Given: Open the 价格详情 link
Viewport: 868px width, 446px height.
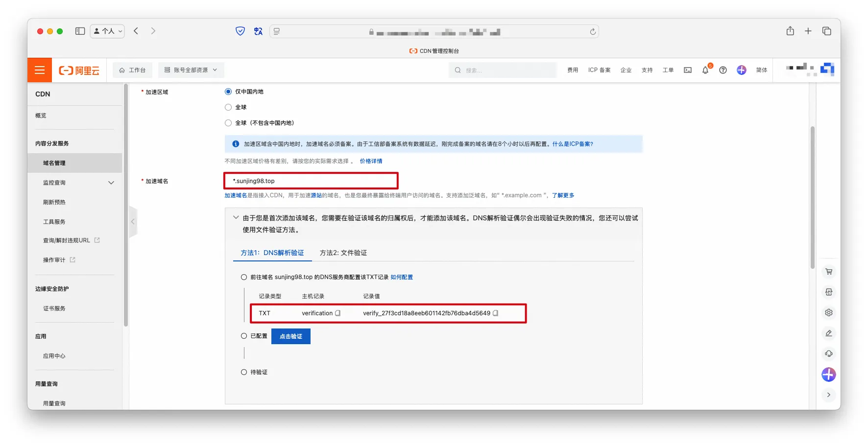Looking at the screenshot, I should click(371, 161).
